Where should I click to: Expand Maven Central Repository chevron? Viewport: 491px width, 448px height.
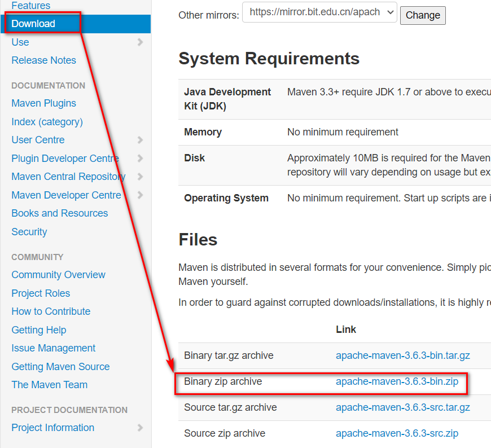click(x=141, y=177)
